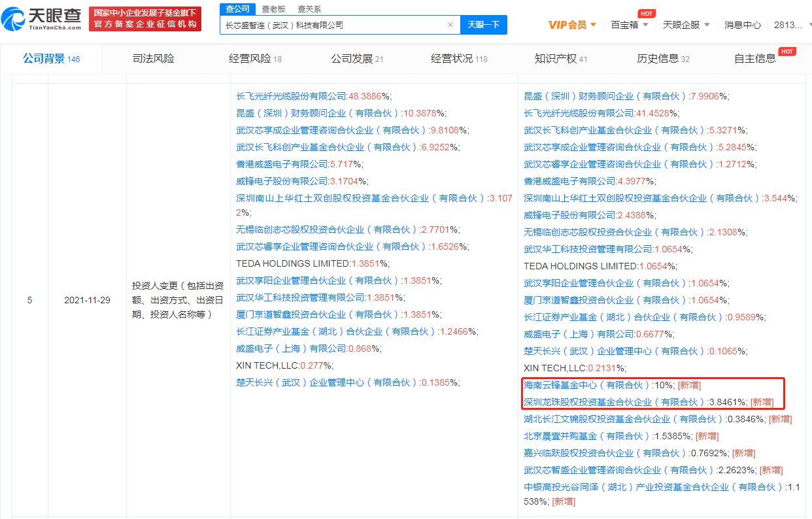812x519 pixels.
Task: Open 海南云锋基金中心（有限合伙） link
Action: pos(587,385)
